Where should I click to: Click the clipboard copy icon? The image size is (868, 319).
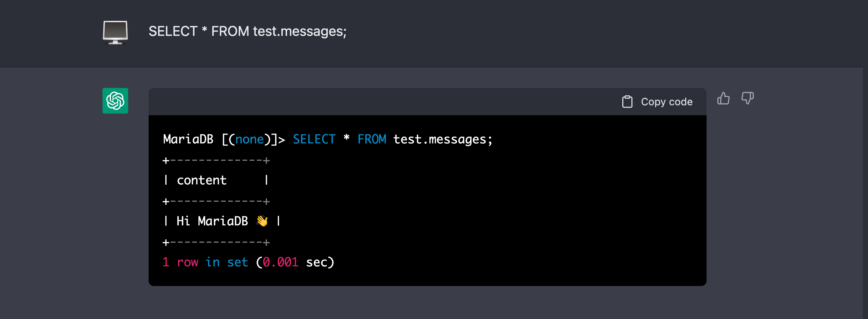click(627, 102)
